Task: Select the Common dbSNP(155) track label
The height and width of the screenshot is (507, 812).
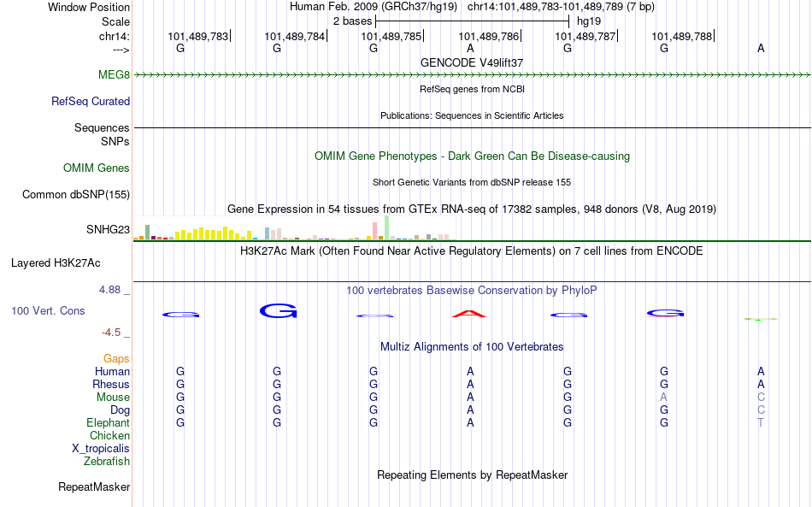Action: (76, 195)
